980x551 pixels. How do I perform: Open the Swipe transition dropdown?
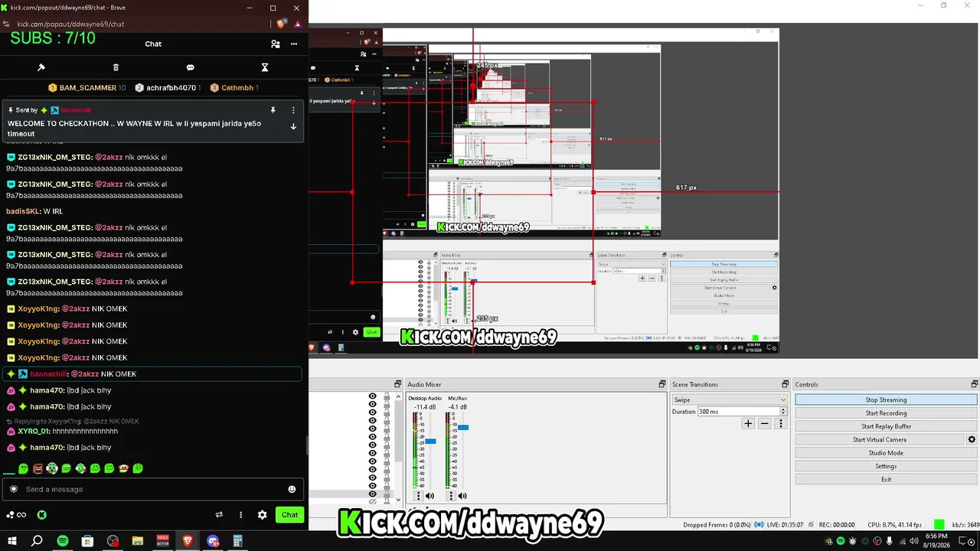point(730,399)
